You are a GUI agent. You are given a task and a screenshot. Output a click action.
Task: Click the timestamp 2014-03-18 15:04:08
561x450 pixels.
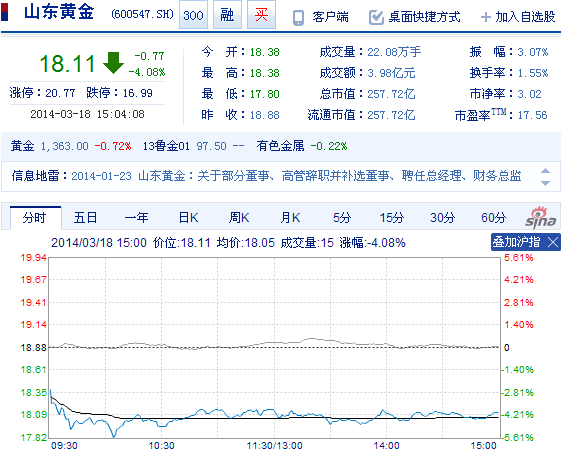pyautogui.click(x=87, y=114)
